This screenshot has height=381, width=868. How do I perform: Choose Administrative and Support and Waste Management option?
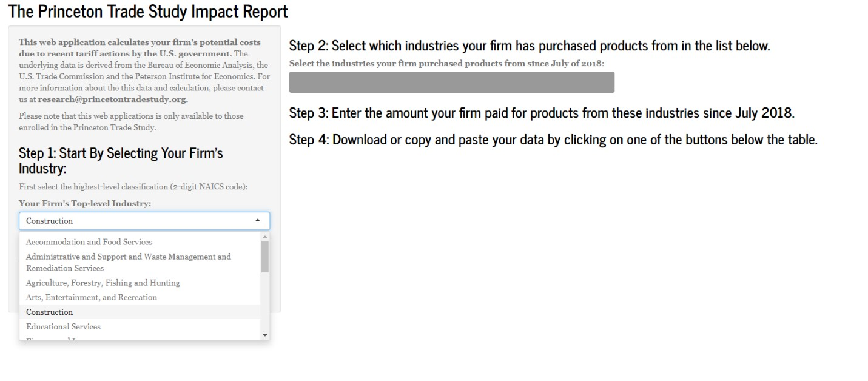coord(140,262)
